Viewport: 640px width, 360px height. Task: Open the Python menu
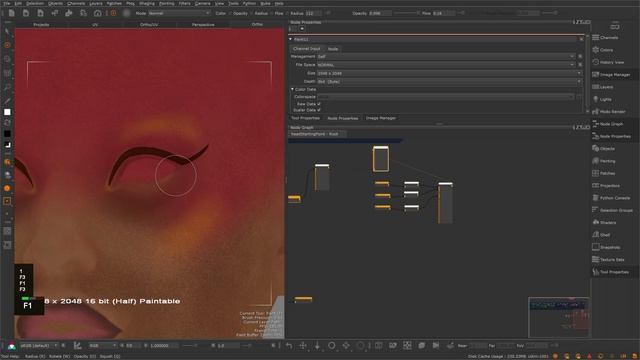pos(249,3)
